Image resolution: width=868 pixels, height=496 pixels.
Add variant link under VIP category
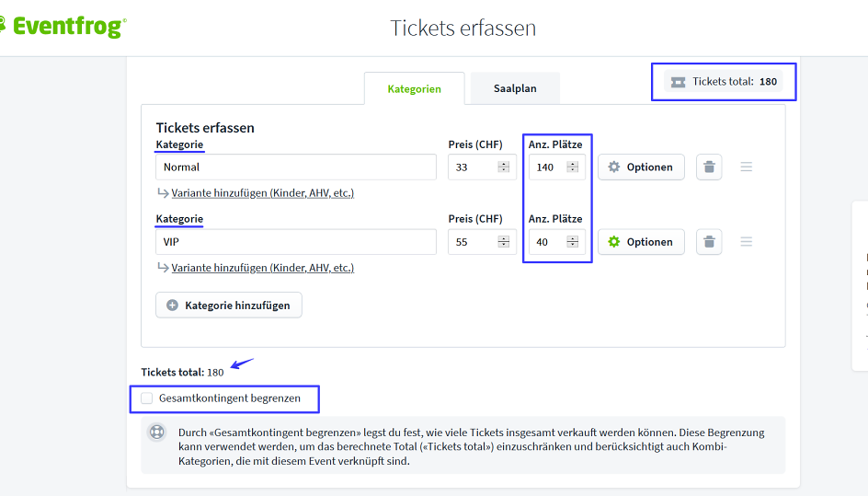pos(262,268)
